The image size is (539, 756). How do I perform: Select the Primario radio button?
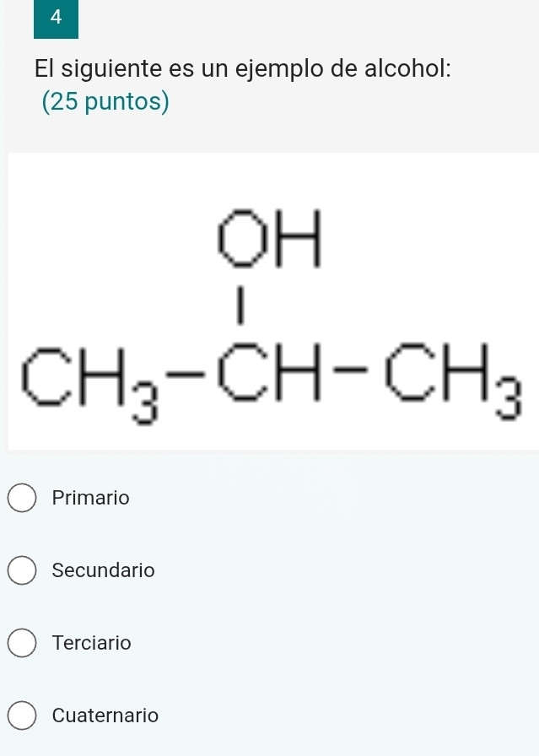point(22,498)
